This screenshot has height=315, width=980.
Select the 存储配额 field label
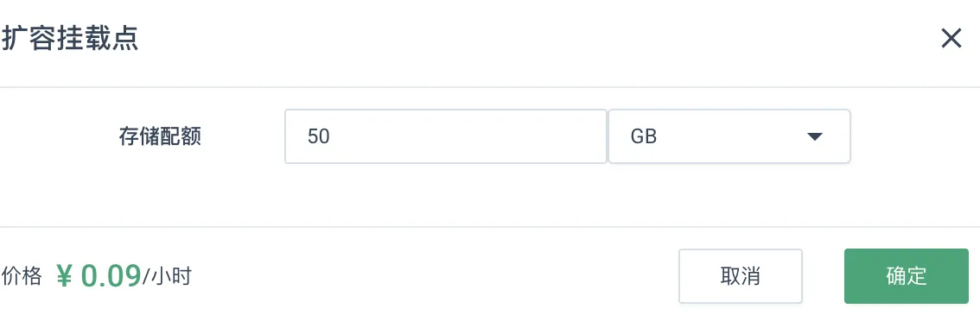point(160,136)
